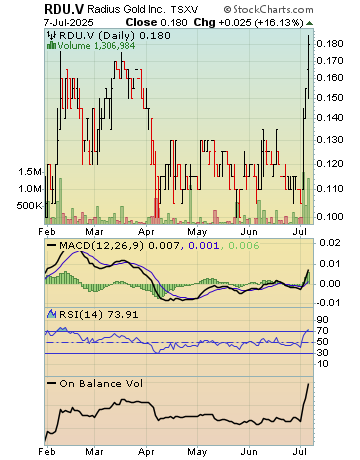The width and height of the screenshot is (360, 460).
Task: Click the Mar label under the price chart
Action: [x=94, y=231]
